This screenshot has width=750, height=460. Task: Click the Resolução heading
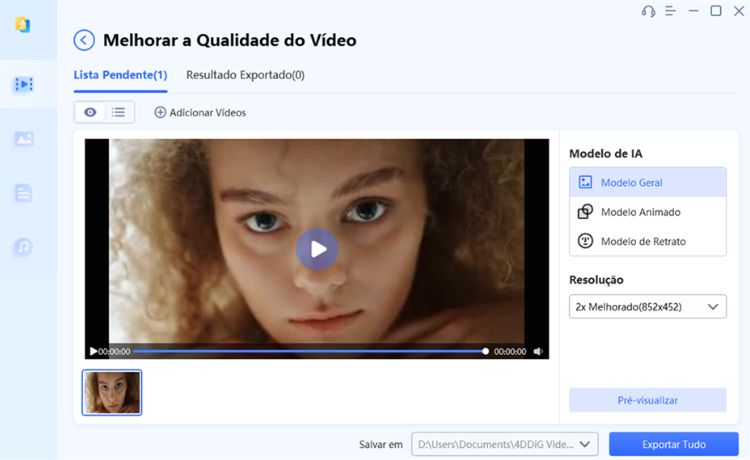(596, 280)
